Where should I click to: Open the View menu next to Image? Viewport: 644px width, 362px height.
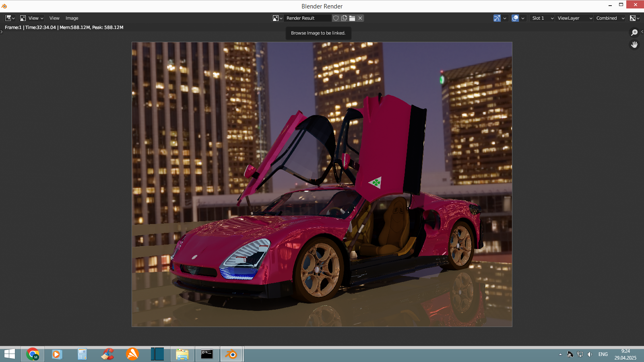[x=54, y=18]
